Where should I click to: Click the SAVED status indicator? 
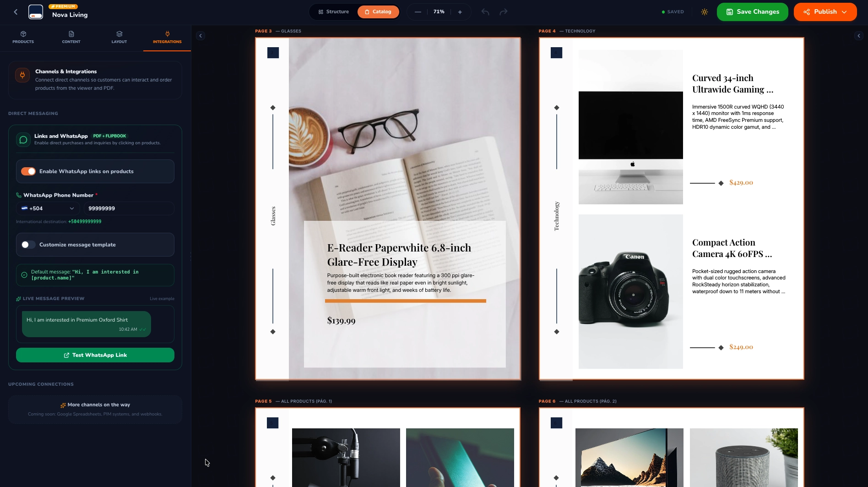click(673, 12)
